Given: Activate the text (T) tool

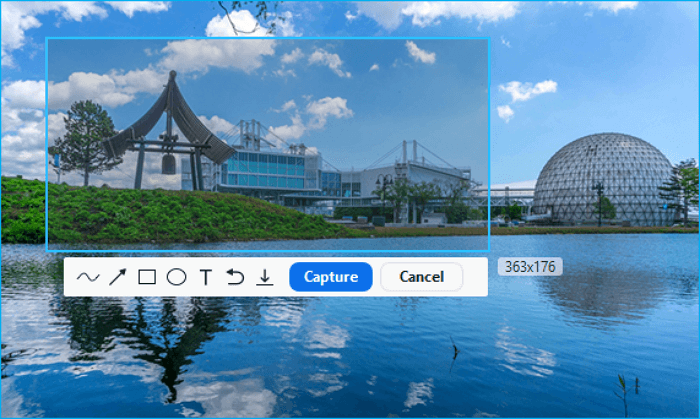Looking at the screenshot, I should [x=206, y=277].
